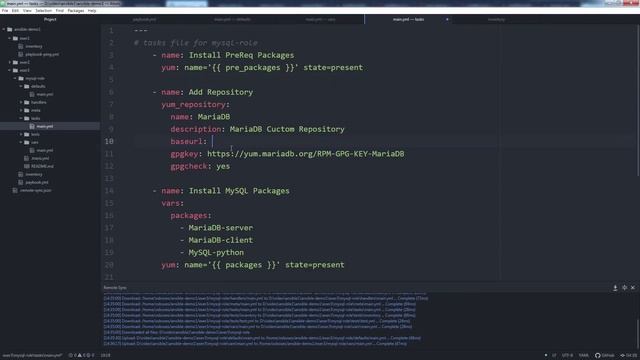This screenshot has width=640, height=360.
Task: Open the File menu
Action: [x=5, y=11]
